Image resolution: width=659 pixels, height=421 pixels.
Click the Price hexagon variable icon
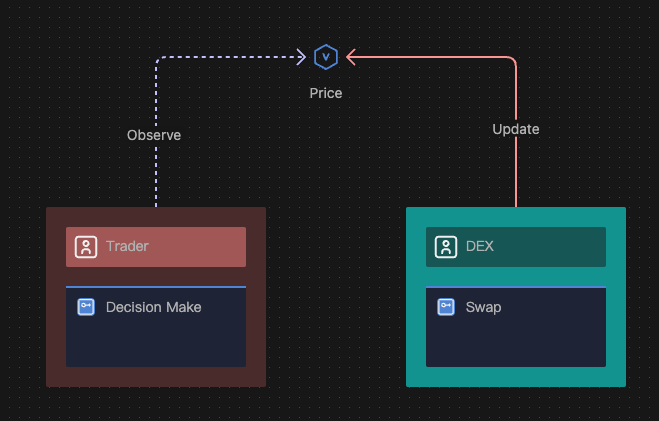click(x=325, y=57)
